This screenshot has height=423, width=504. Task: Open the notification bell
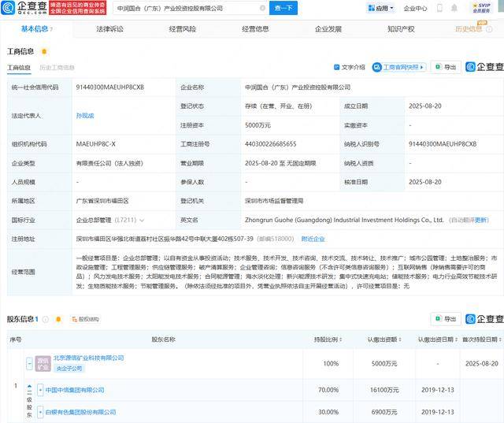454,8
